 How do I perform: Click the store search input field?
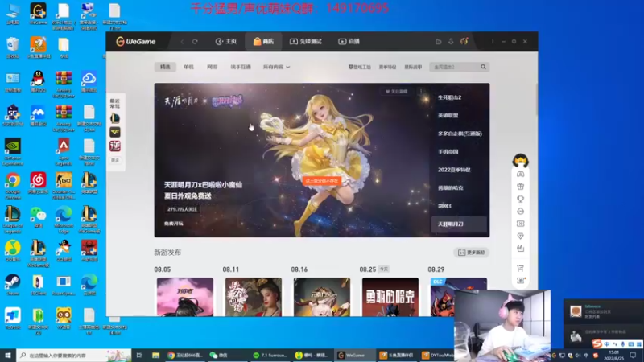454,67
